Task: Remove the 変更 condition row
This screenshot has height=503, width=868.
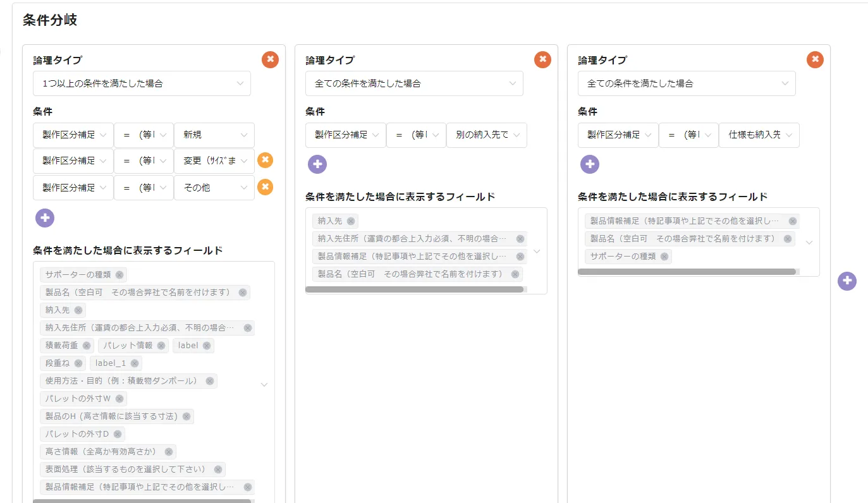Action: (265, 161)
